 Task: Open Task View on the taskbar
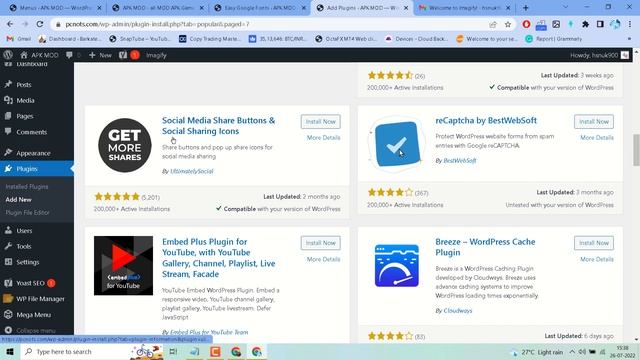173,351
